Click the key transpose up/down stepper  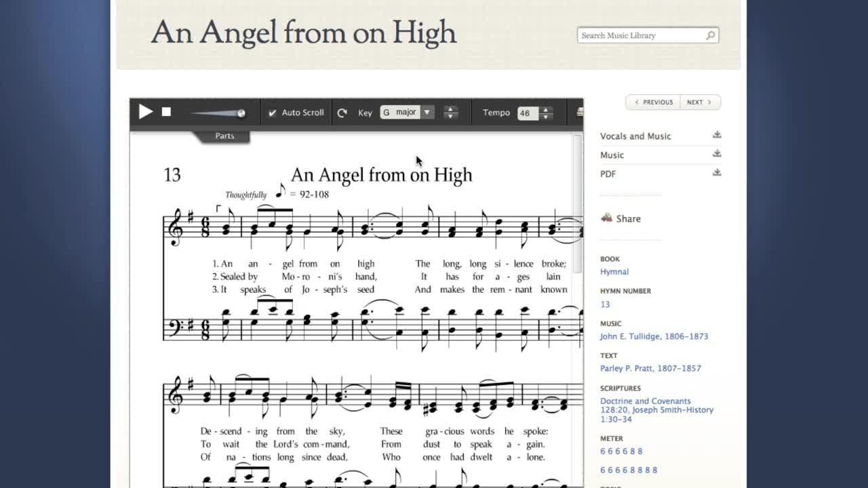coord(450,113)
